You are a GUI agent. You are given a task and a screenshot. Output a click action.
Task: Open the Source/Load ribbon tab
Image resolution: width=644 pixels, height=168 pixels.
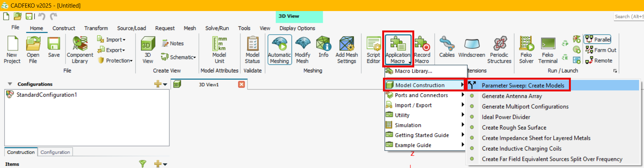point(131,28)
